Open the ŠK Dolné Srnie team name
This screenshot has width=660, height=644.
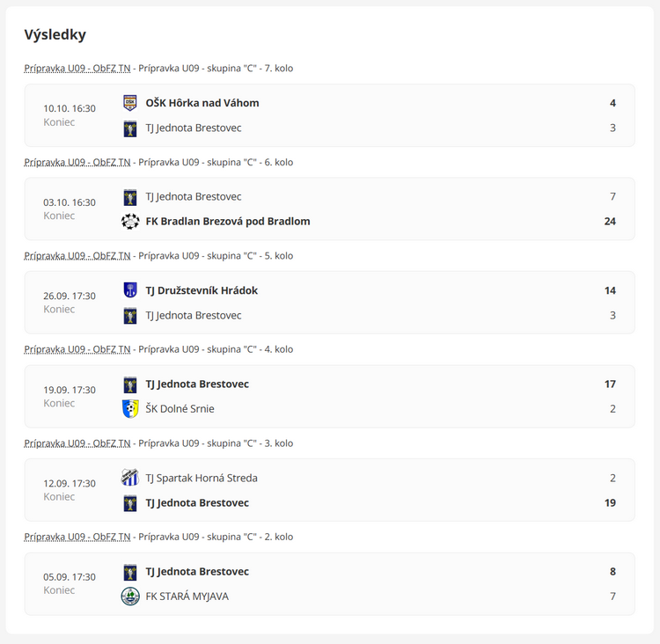coord(180,408)
